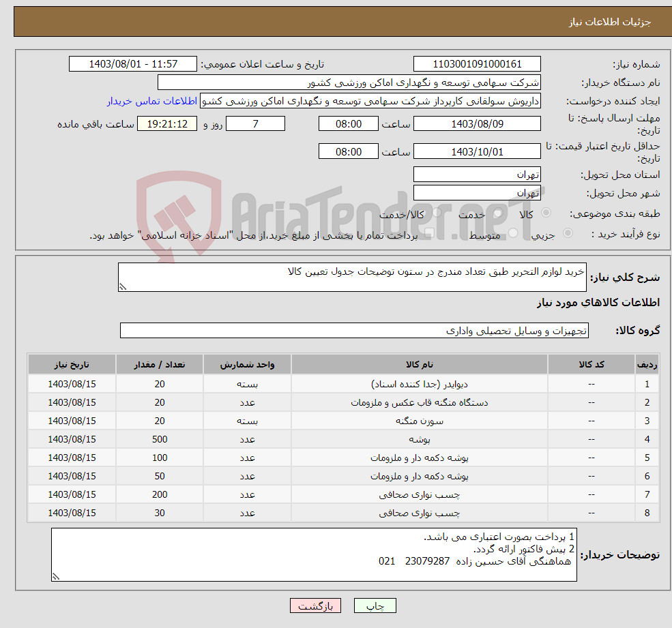Click the general need description textarea
This screenshot has width=672, height=628.
pyautogui.click(x=352, y=277)
